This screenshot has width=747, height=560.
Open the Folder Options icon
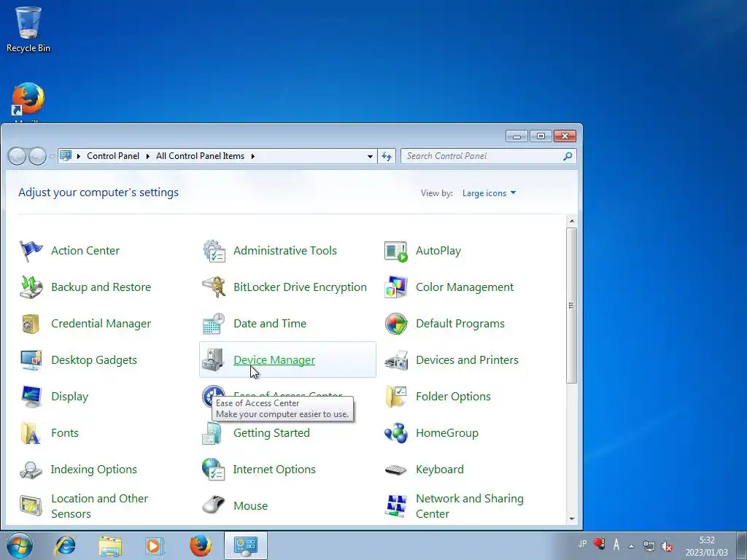[396, 397]
